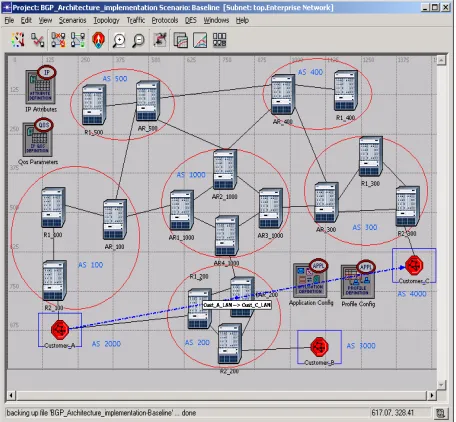456x422 pixels.
Task: Select the QoS Parameters definition node
Action: point(38,139)
